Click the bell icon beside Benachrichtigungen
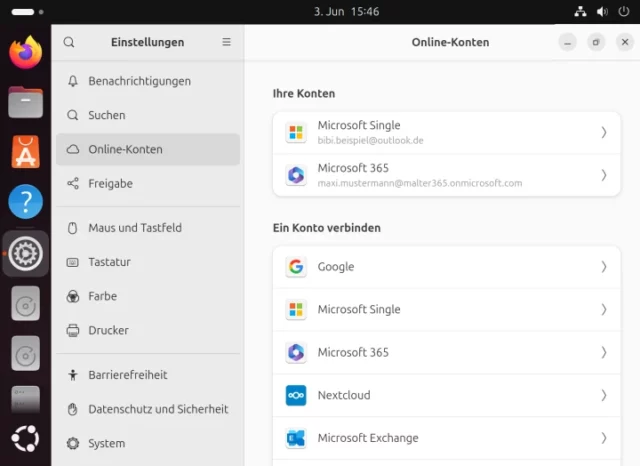 (x=73, y=81)
